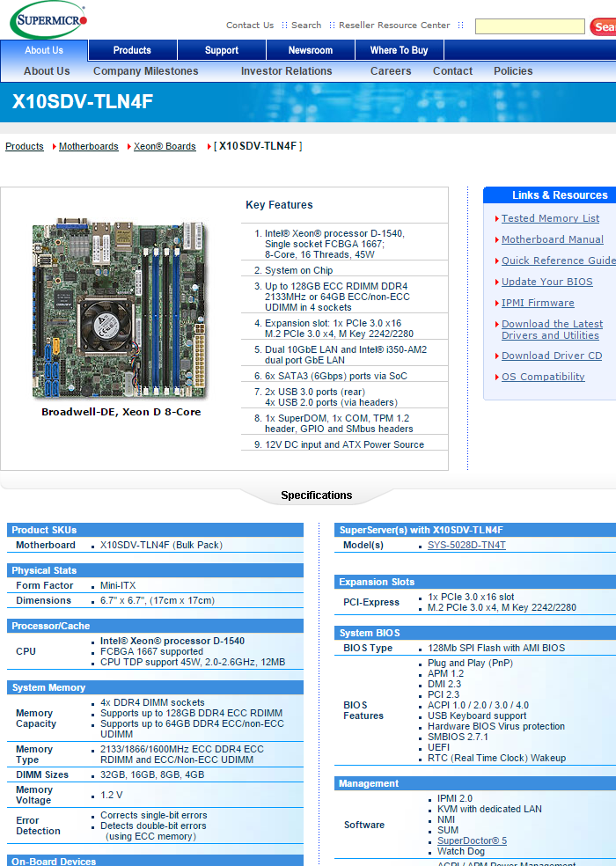Viewport: 616px width, 866px height.
Task: Click '4x DDR4 DIMM sockets' text
Action: coord(152,703)
